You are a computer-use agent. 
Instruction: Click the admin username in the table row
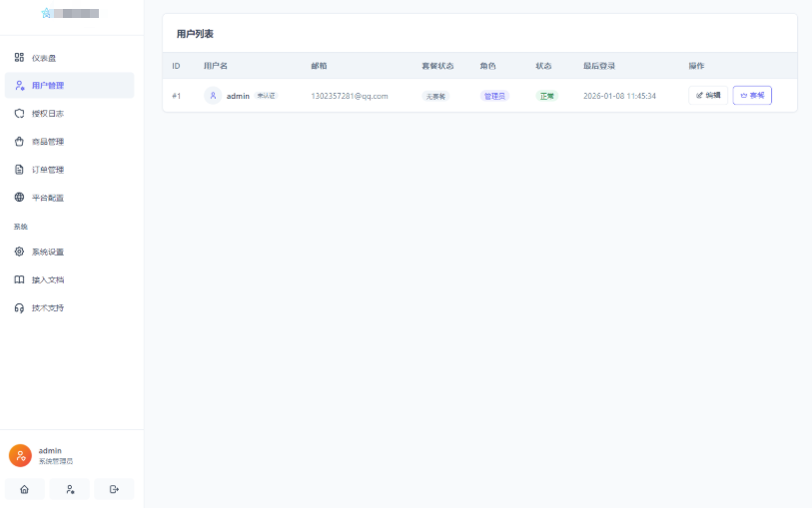pyautogui.click(x=238, y=96)
